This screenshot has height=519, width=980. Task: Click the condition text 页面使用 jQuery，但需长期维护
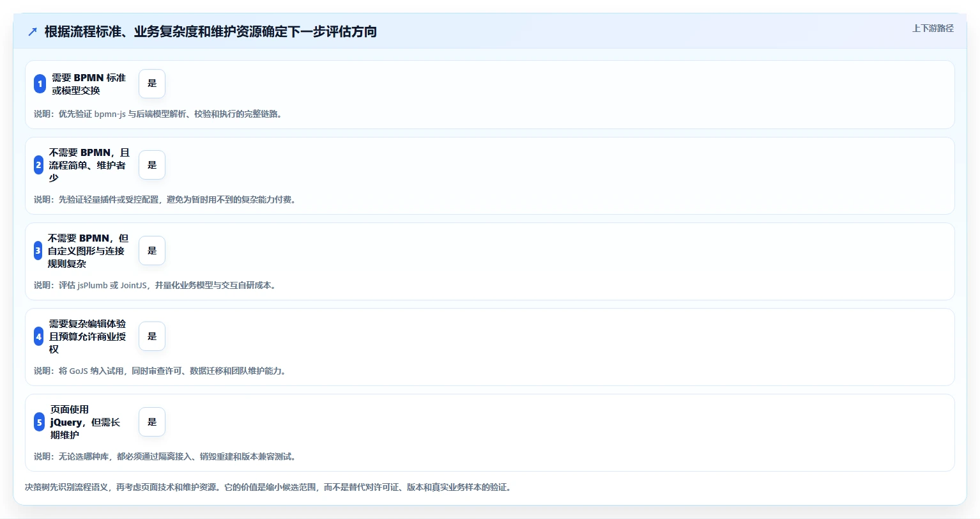[86, 422]
